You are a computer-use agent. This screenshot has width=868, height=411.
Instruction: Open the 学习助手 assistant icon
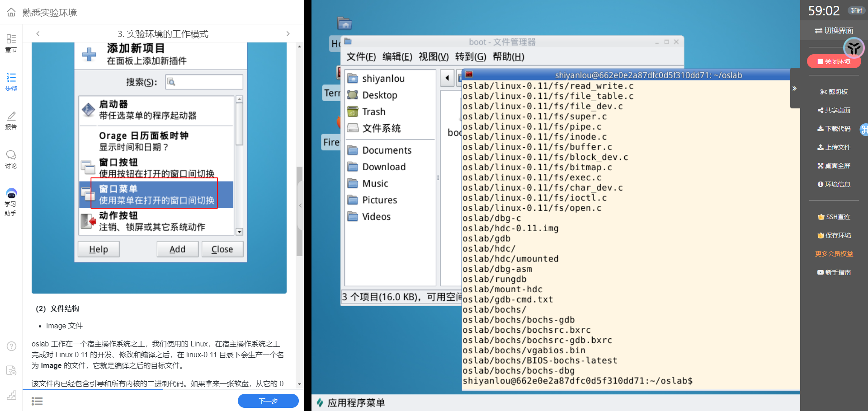11,202
